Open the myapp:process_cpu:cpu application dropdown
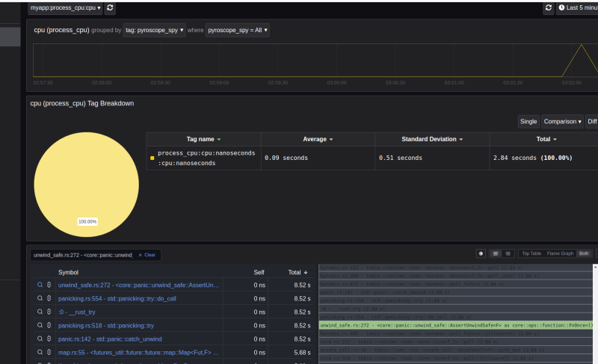598x364 pixels. point(65,8)
